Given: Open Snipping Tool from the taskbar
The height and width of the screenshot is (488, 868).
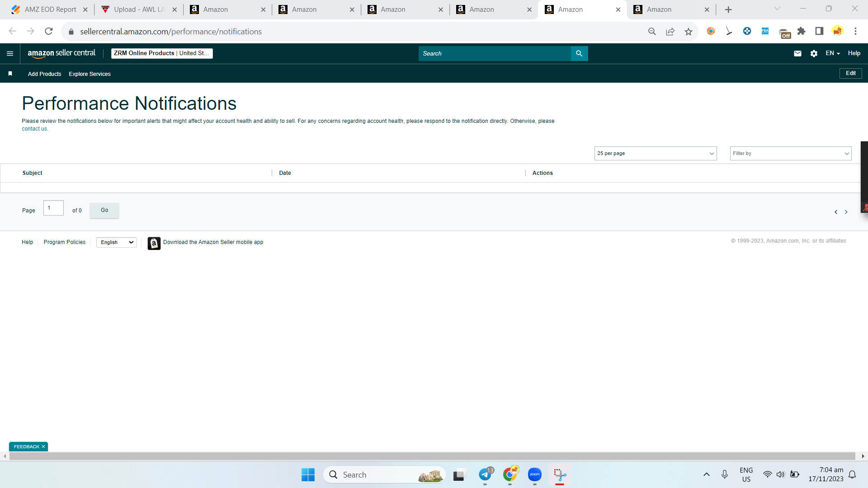Looking at the screenshot, I should click(x=560, y=475).
